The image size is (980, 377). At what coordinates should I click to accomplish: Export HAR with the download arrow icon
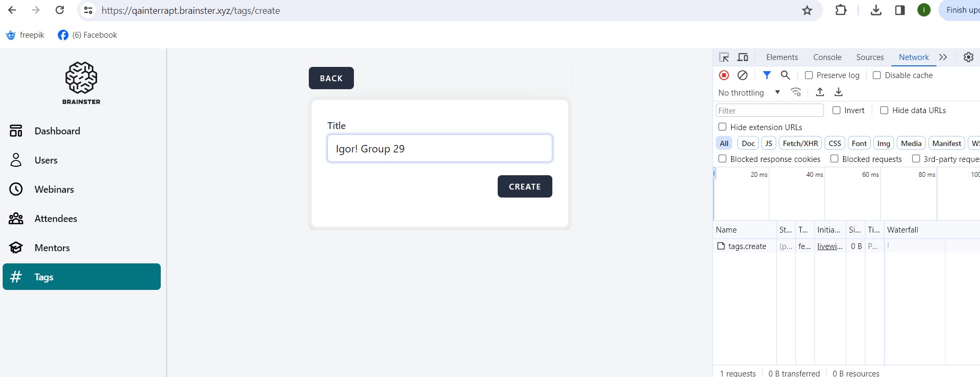(x=838, y=92)
